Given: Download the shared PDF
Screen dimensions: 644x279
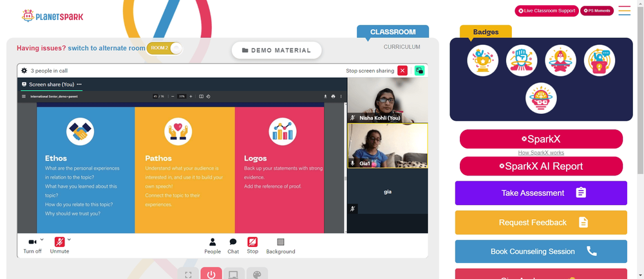Looking at the screenshot, I should click(325, 96).
